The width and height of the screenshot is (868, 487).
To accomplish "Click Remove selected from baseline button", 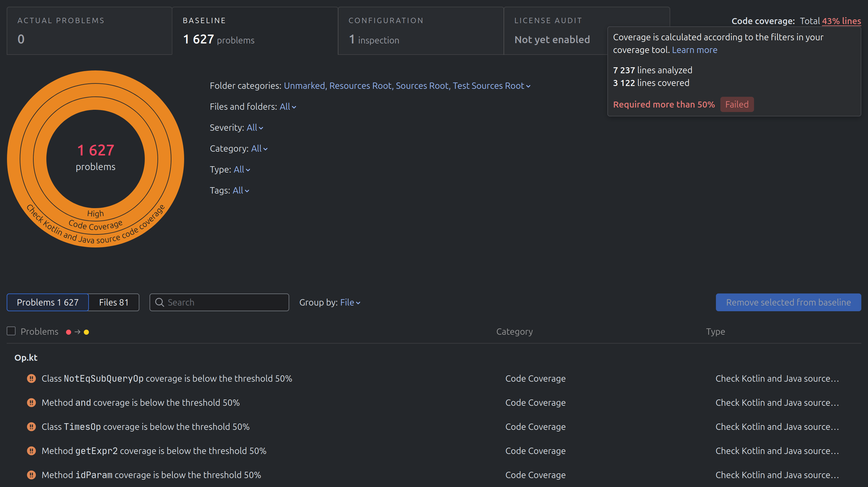I will click(789, 302).
